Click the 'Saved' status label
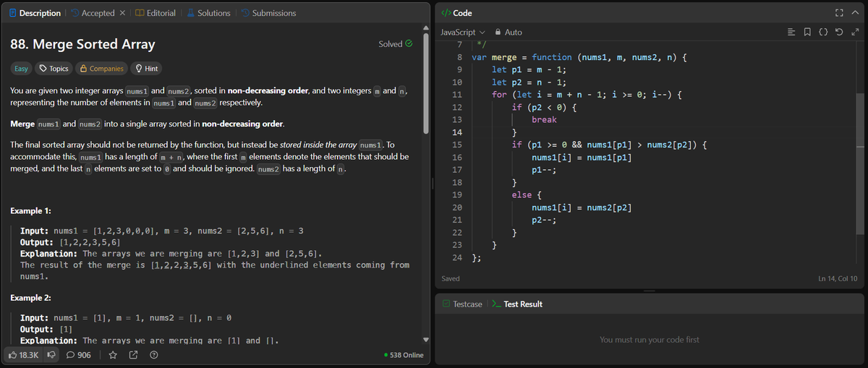The width and height of the screenshot is (868, 368). pos(451,278)
